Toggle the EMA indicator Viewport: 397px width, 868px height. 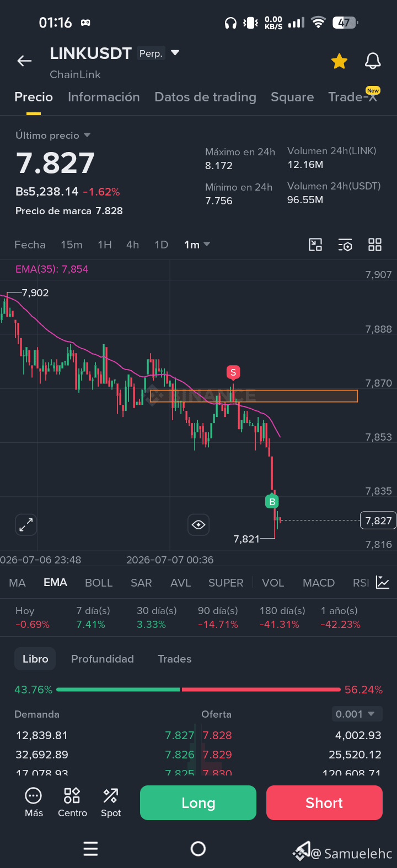click(x=56, y=583)
